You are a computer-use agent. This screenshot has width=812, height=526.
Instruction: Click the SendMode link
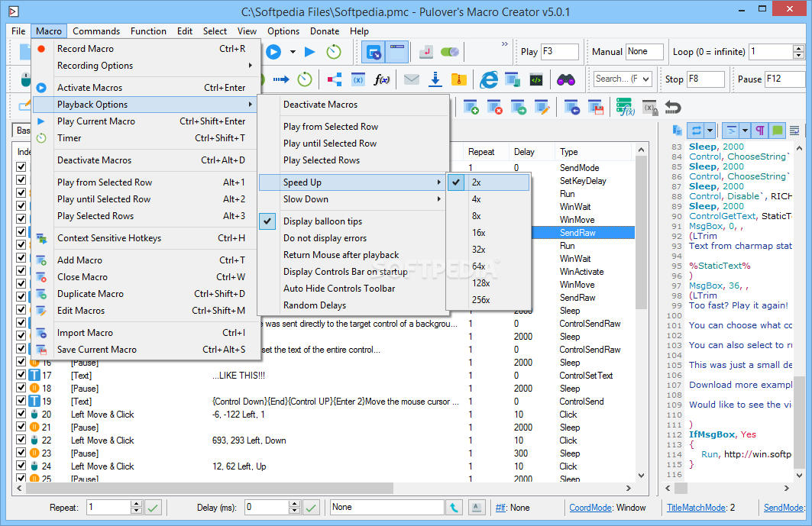pos(784,508)
